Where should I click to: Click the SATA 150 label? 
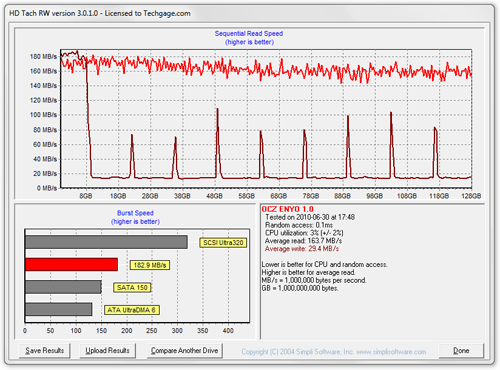coord(132,288)
